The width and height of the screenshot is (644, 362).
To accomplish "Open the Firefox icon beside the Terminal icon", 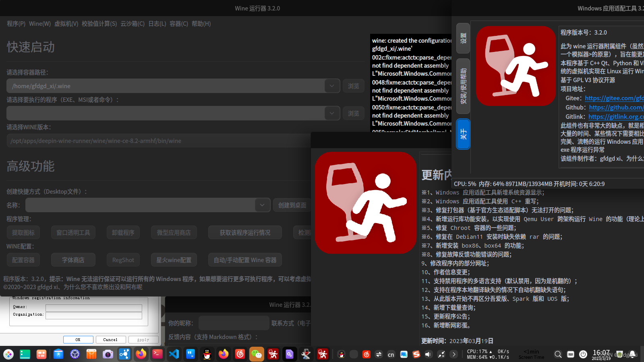I will [141, 354].
